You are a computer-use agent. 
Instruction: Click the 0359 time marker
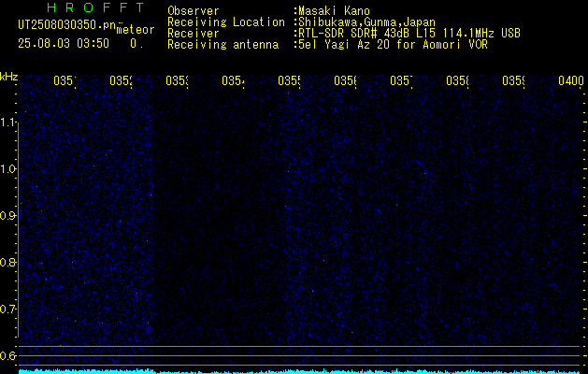pyautogui.click(x=513, y=80)
